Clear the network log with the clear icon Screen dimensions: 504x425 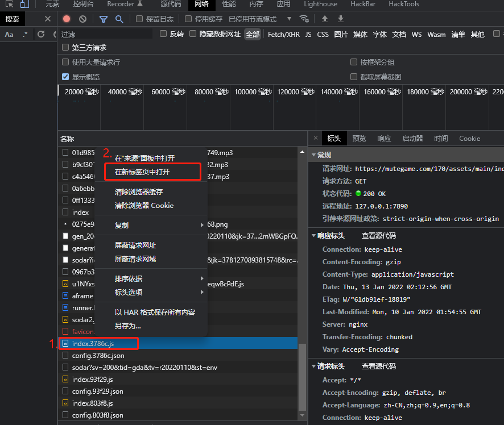tap(82, 19)
